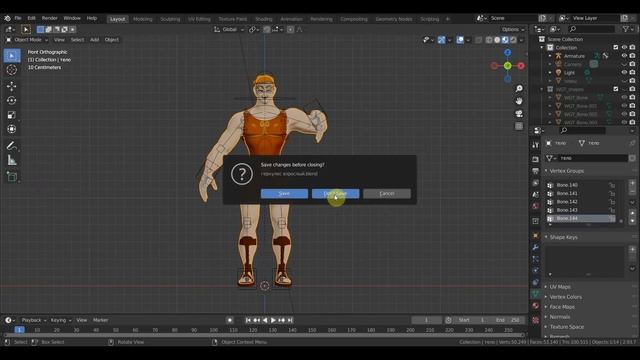Choose the Move tool

coord(12,86)
